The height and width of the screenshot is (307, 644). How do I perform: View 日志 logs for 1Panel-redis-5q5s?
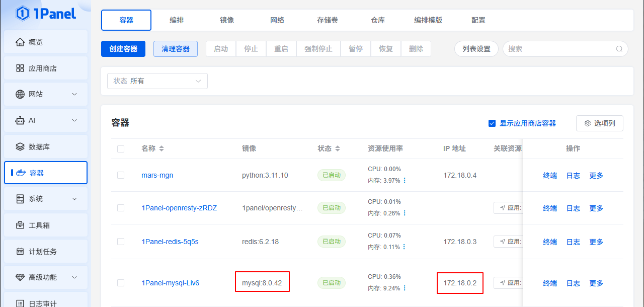point(573,242)
